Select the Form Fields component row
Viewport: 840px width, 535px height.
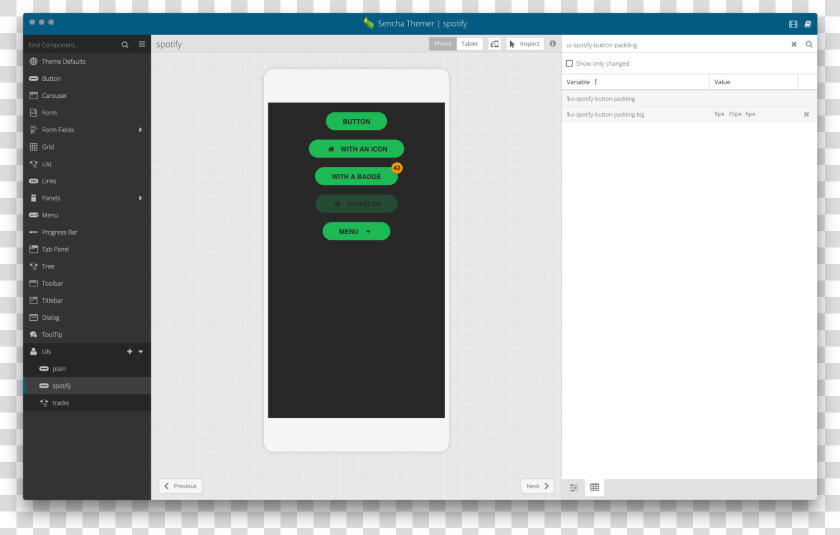[x=87, y=130]
